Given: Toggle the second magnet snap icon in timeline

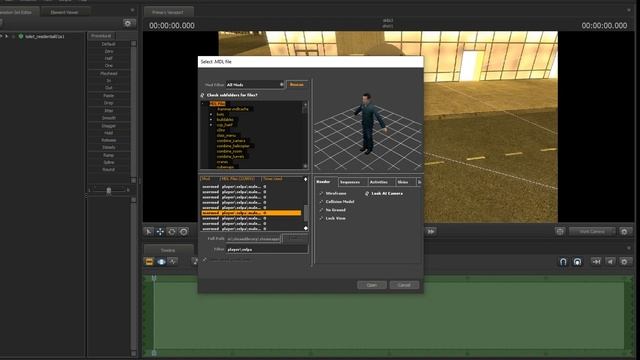Looking at the screenshot, I should 577,262.
